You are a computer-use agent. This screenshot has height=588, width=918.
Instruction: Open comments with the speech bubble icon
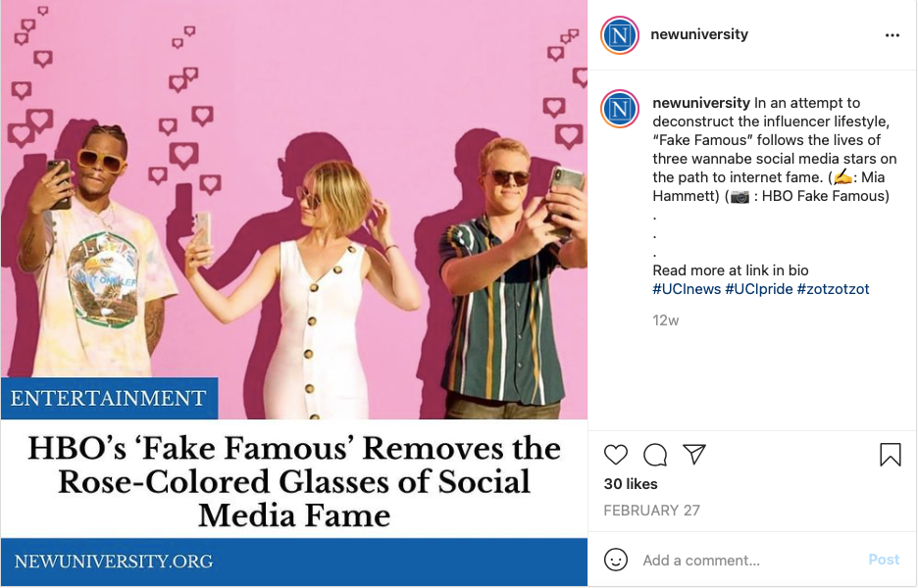coord(655,455)
